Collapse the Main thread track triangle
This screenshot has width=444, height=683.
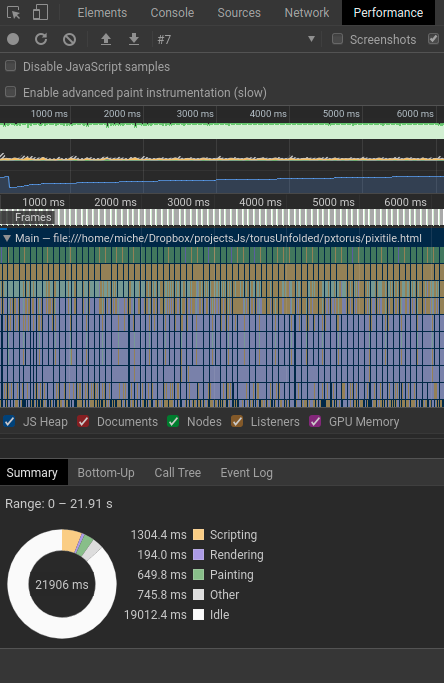coord(7,238)
